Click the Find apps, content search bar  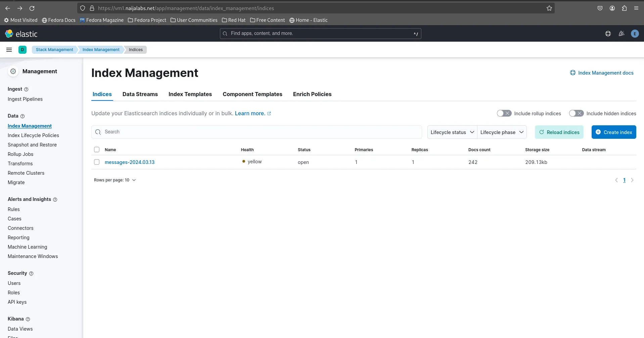[320, 34]
